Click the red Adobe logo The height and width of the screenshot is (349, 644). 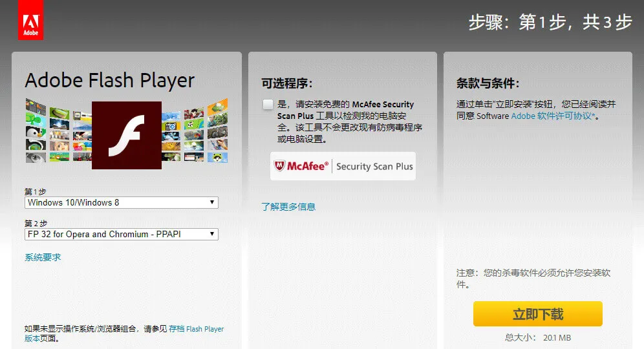point(30,20)
